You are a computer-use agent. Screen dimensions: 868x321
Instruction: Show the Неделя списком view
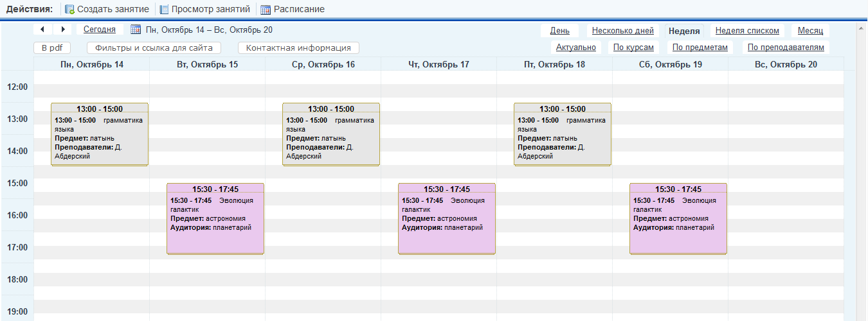click(x=747, y=31)
